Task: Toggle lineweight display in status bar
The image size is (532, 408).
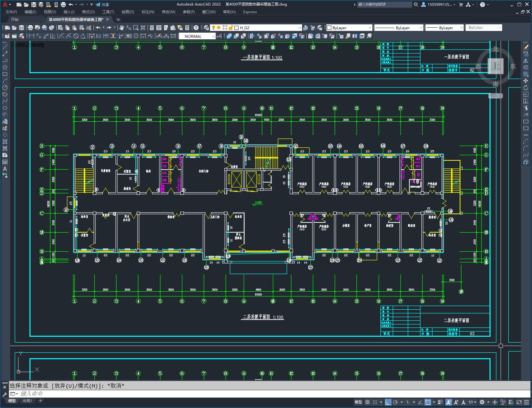Action: click(440, 402)
